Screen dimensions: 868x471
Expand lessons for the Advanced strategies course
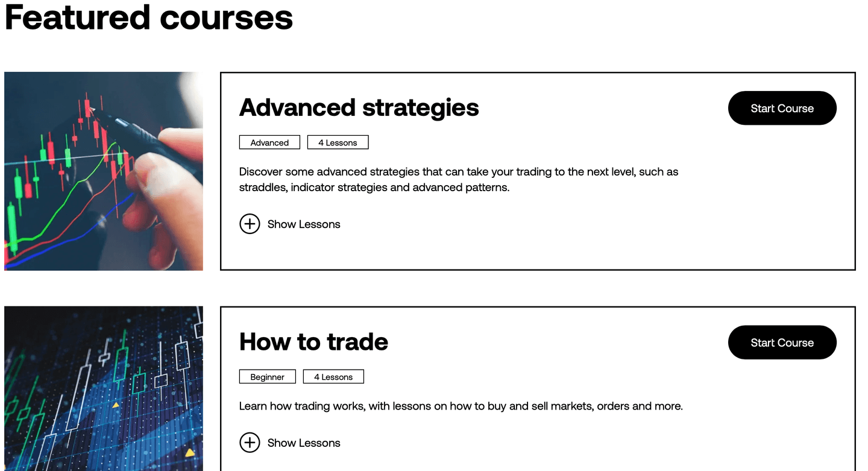coord(289,224)
